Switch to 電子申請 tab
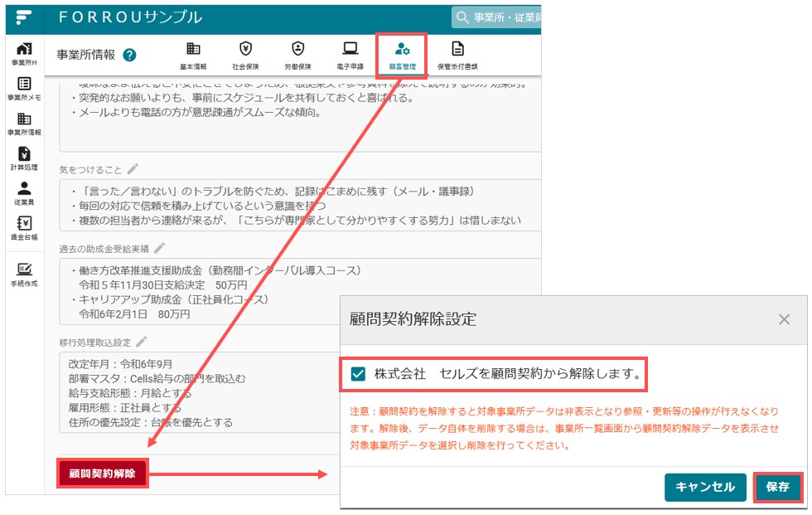The image size is (812, 515). point(350,56)
